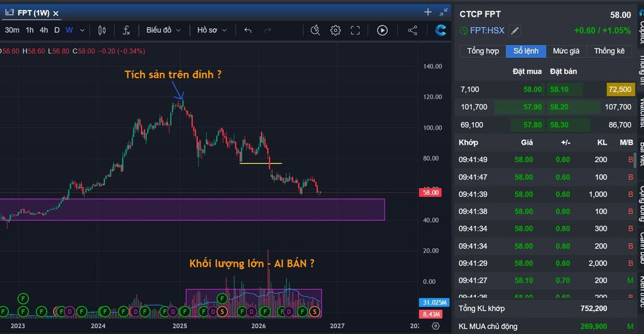Click ask price 58.10 in order book
Image resolution: width=644 pixels, height=334 pixels.
point(559,89)
